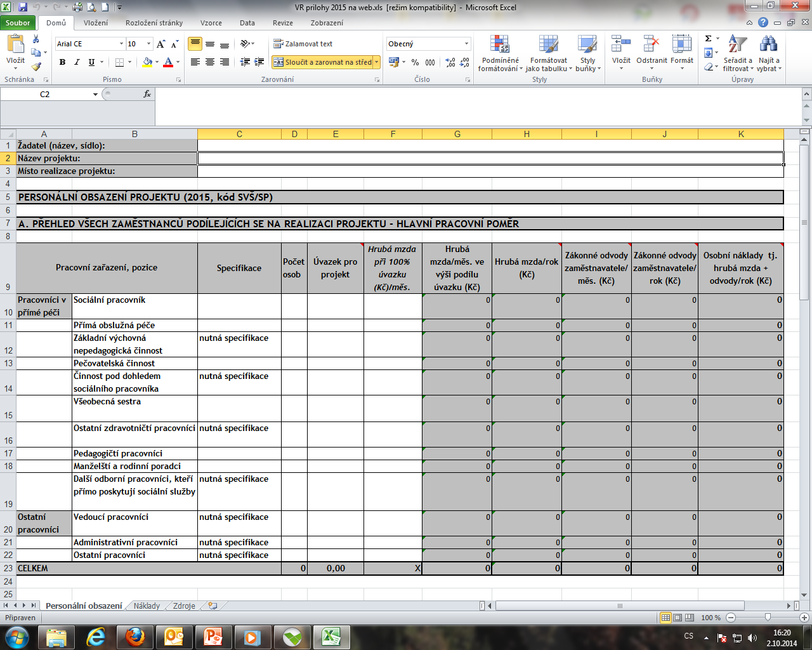Click Odstranit cells icon
812x650 pixels.
(x=652, y=44)
